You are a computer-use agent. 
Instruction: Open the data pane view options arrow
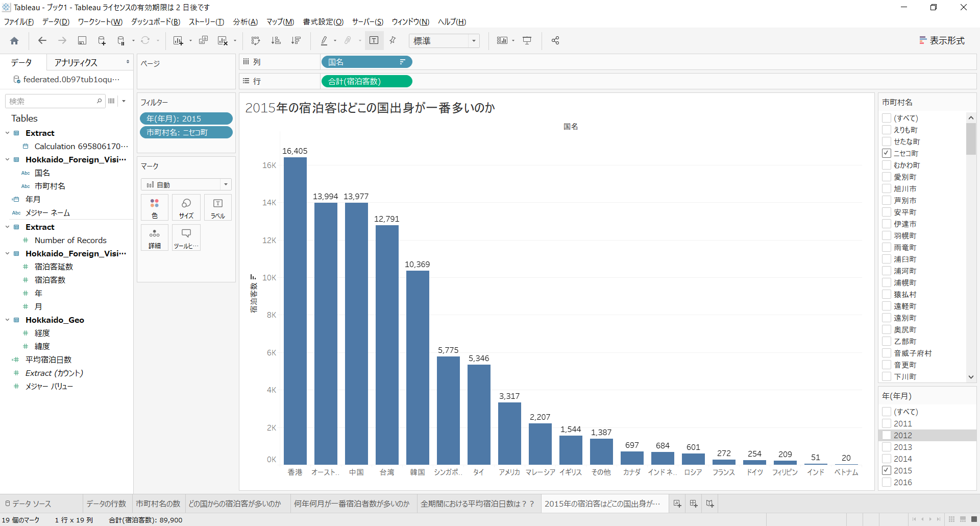point(124,101)
